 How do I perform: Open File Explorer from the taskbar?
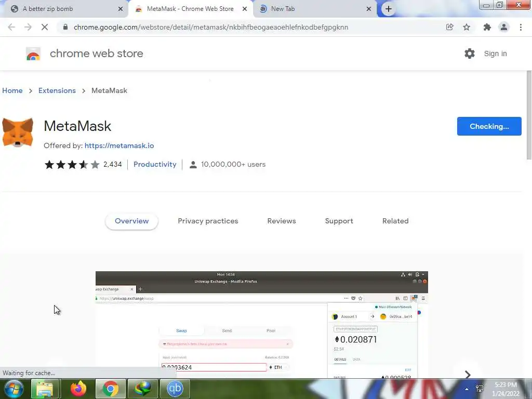click(x=45, y=389)
